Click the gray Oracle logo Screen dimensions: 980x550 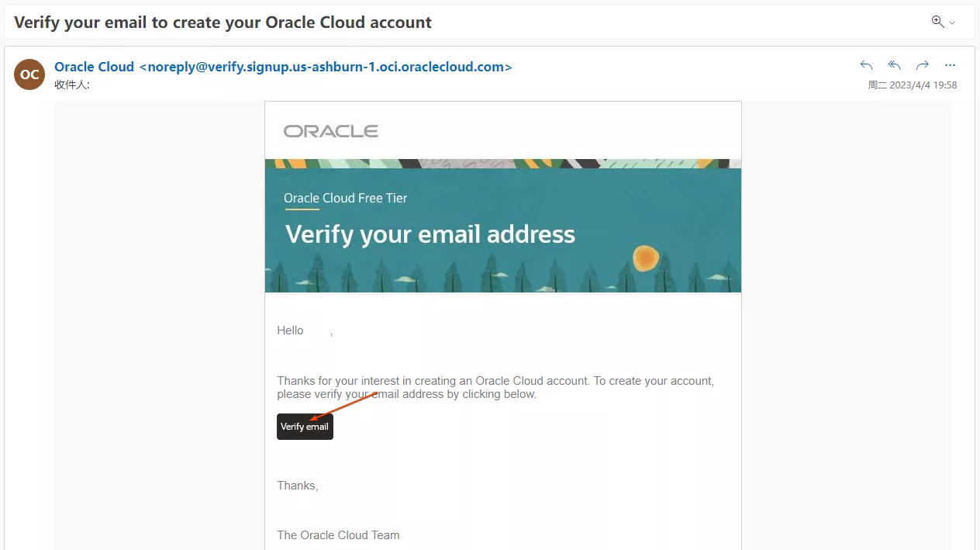pos(331,131)
